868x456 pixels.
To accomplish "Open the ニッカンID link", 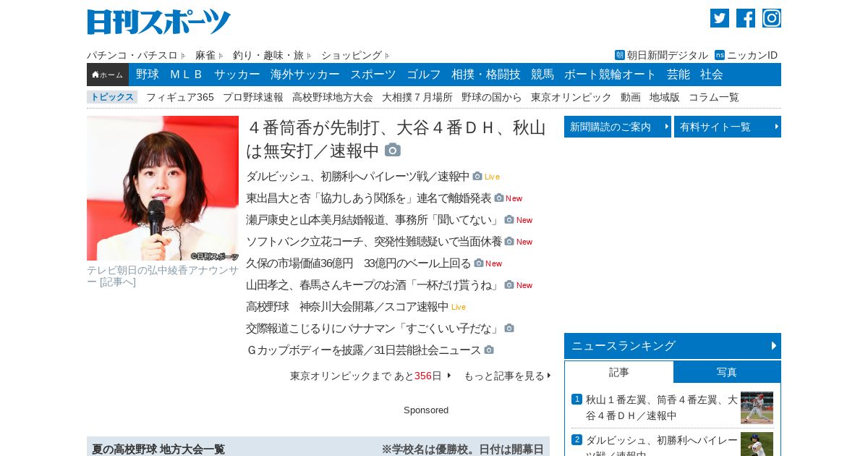I will coord(752,55).
